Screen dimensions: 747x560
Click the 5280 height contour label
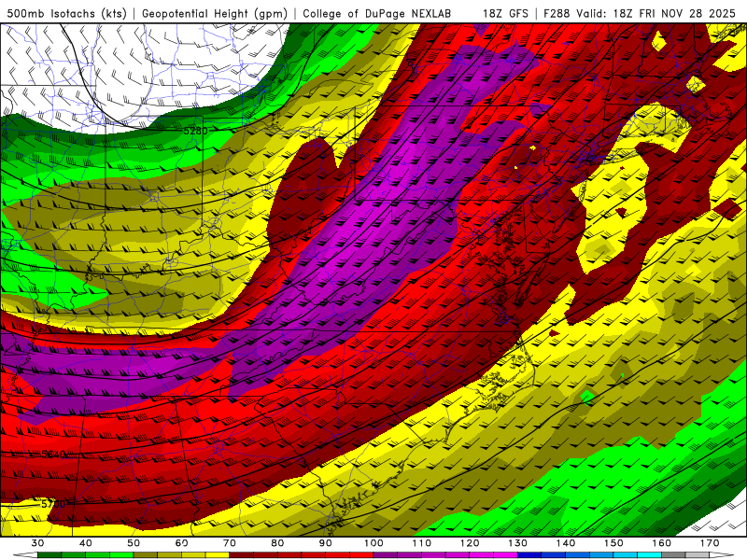[x=196, y=131]
